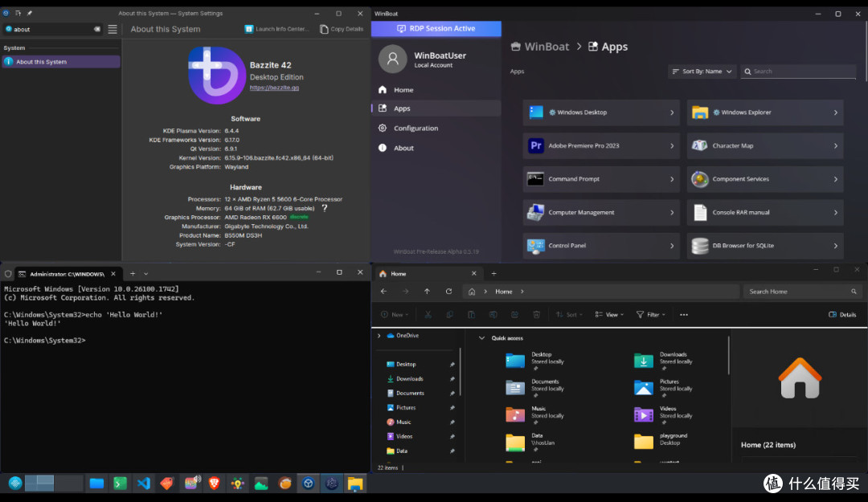
Task: Launch Windows Explorer from WinBoat apps
Action: (x=765, y=112)
